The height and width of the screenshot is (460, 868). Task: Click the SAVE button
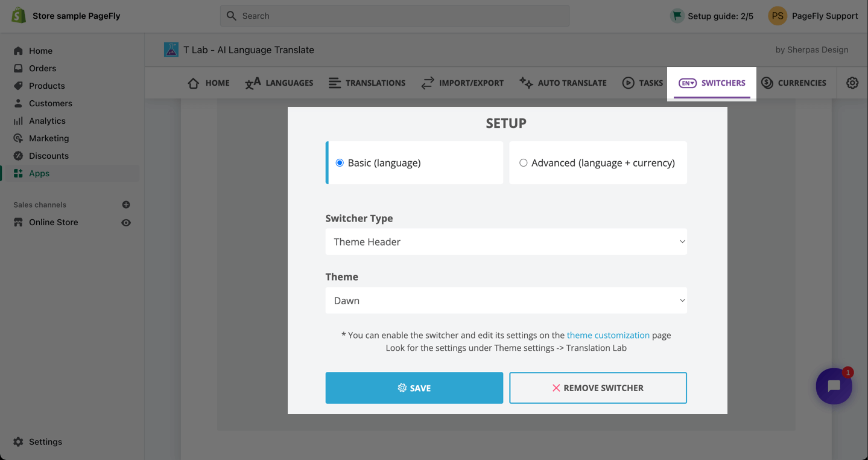414,388
